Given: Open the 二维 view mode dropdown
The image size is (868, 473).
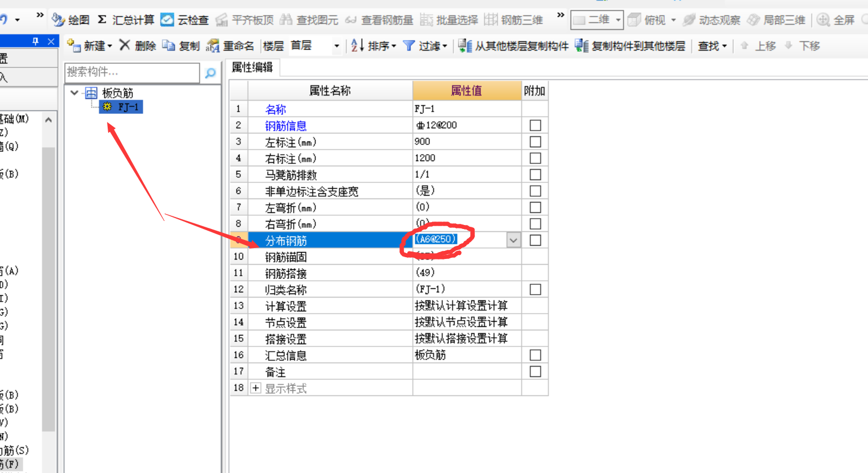Looking at the screenshot, I should coord(597,20).
